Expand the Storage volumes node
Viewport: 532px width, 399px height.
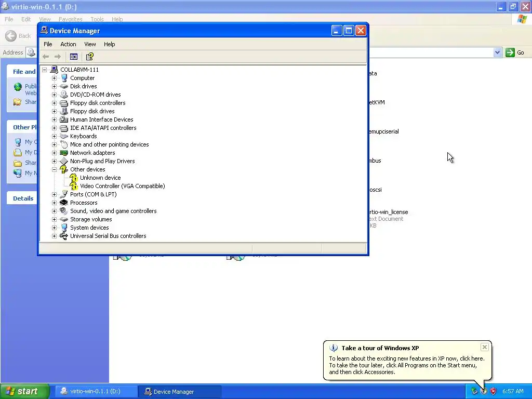[54, 219]
